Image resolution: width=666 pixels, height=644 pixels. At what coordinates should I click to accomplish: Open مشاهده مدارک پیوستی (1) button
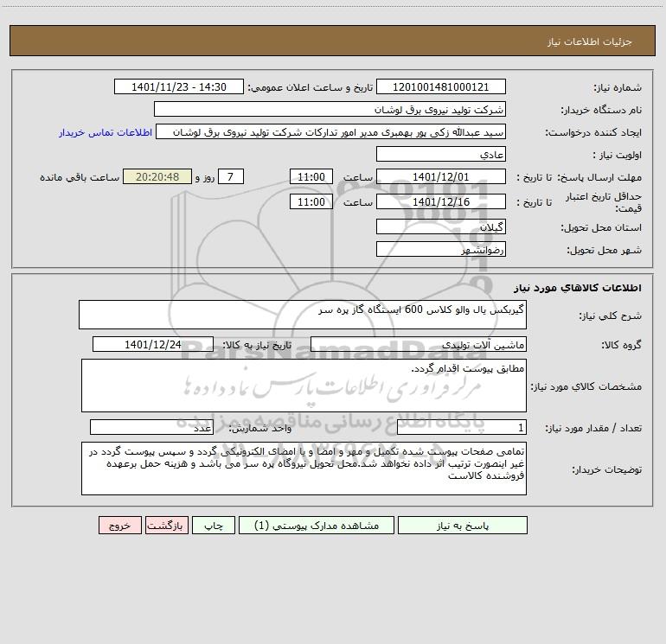click(x=317, y=525)
